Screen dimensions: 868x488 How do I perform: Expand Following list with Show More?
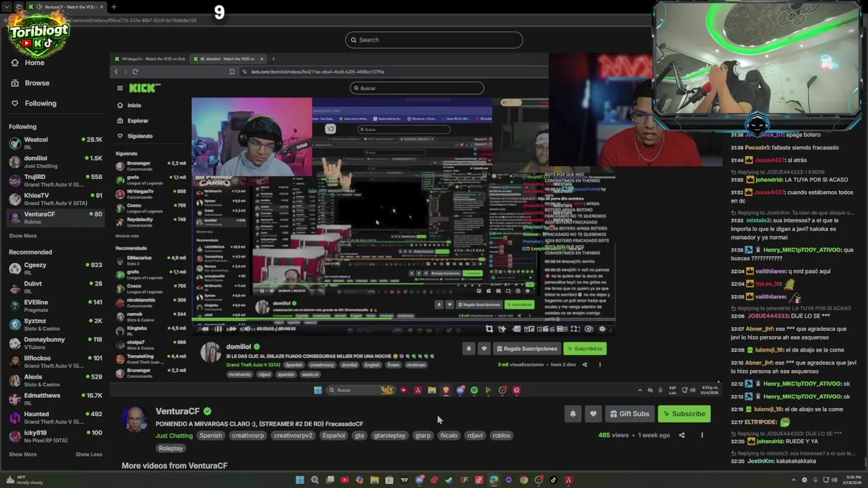[22, 236]
